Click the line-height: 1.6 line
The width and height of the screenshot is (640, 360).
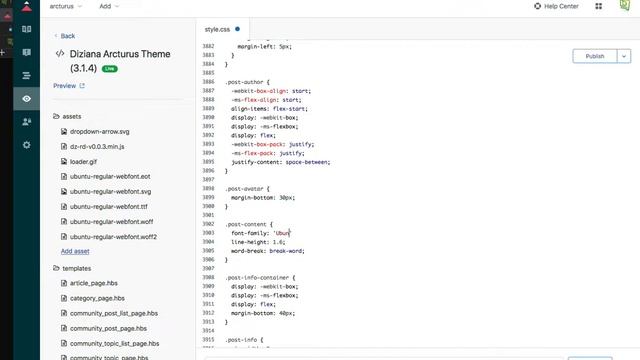click(258, 242)
